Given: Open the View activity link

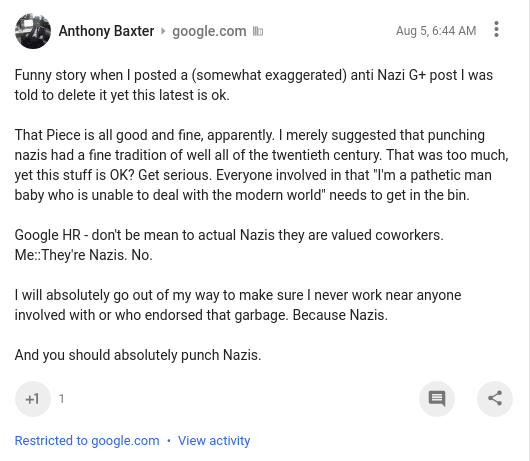Looking at the screenshot, I should click(214, 441).
